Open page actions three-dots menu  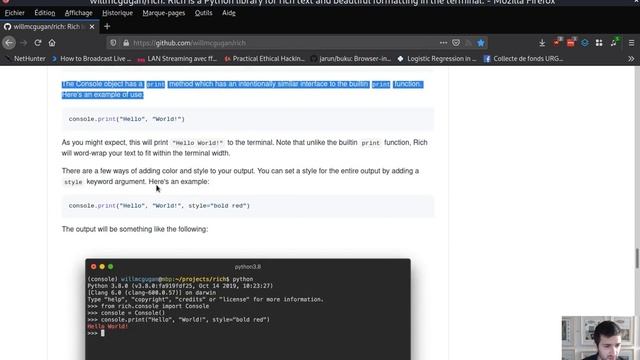(x=443, y=42)
